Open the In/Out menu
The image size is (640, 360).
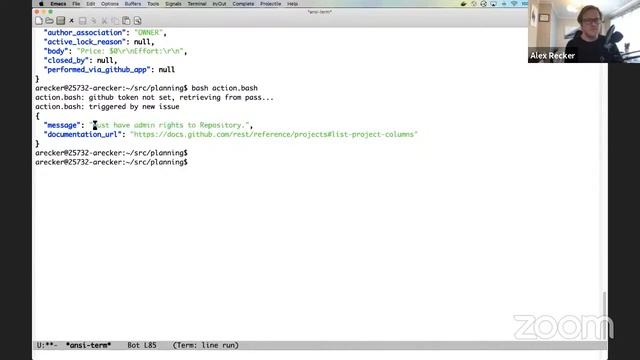(x=219, y=4)
